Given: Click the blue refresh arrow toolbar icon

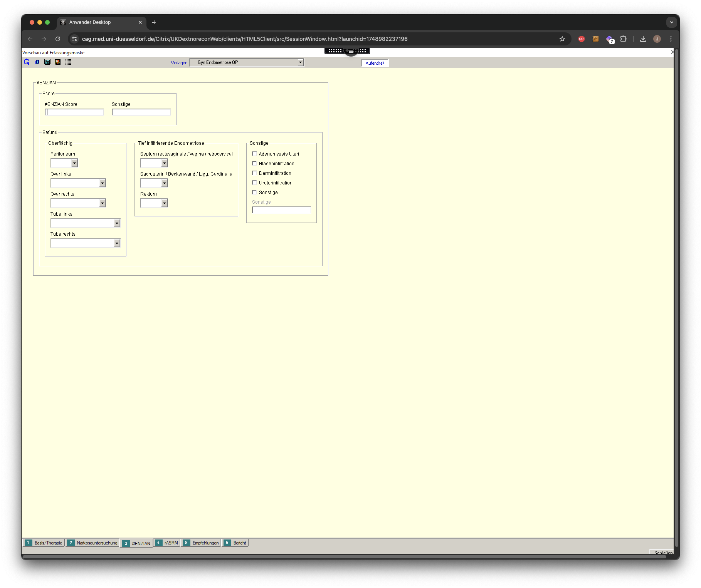Looking at the screenshot, I should pos(27,62).
